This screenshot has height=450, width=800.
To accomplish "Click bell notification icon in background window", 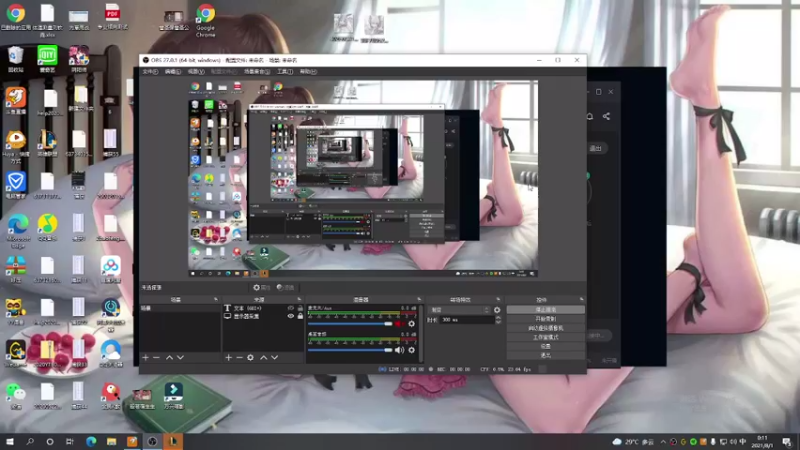I will point(589,116).
